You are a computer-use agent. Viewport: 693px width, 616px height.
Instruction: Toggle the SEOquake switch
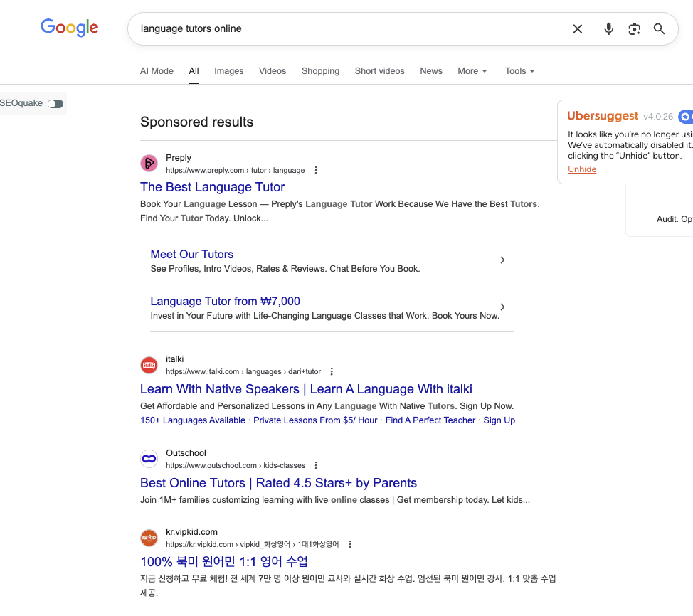pos(55,103)
